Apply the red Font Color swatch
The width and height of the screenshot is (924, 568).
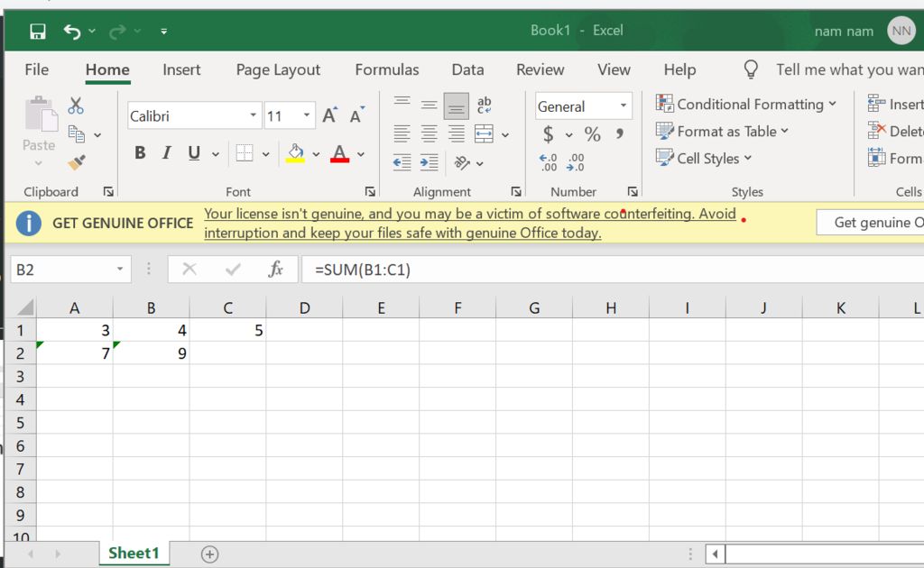coord(339,153)
